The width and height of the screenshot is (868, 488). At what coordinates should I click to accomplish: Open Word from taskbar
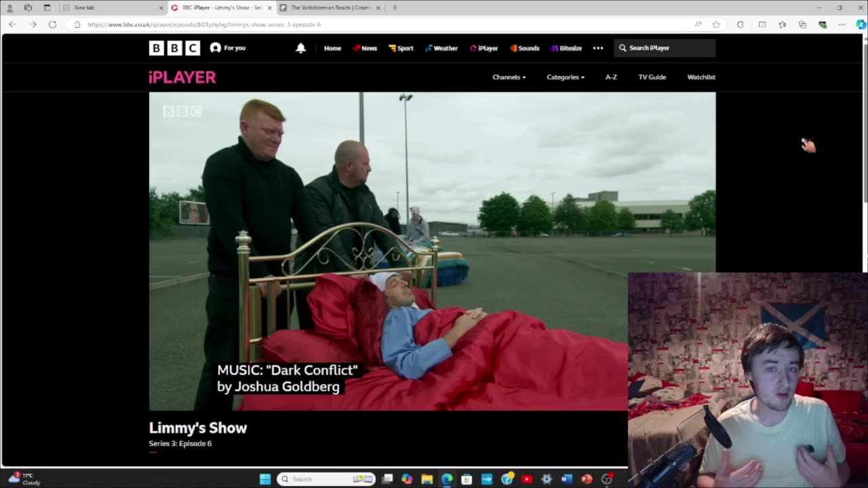coord(567,479)
